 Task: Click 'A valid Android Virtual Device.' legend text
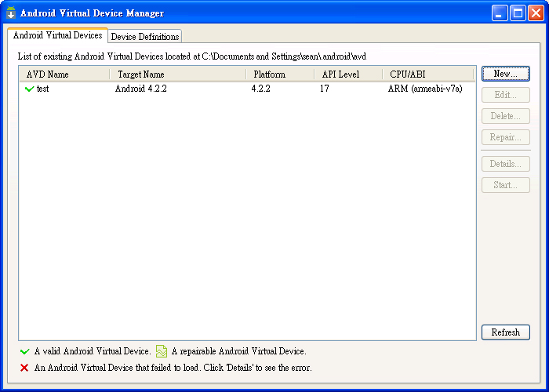pyautogui.click(x=93, y=351)
